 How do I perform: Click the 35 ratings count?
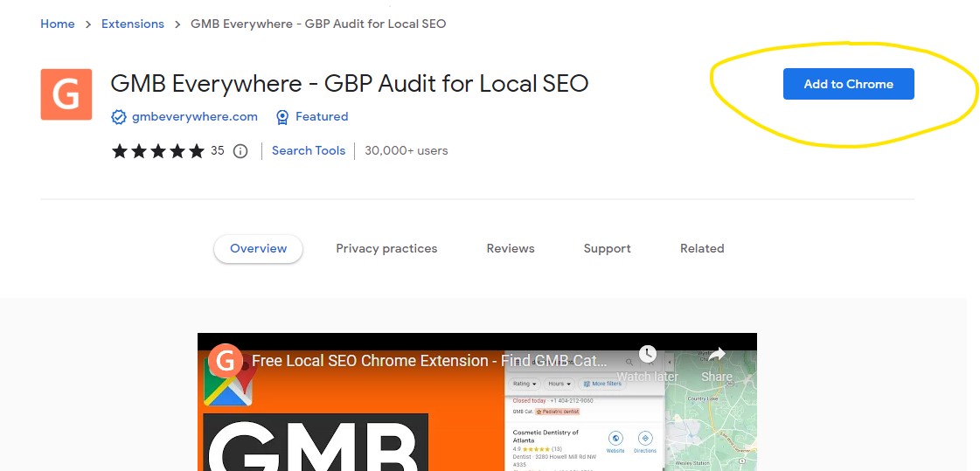pos(218,150)
